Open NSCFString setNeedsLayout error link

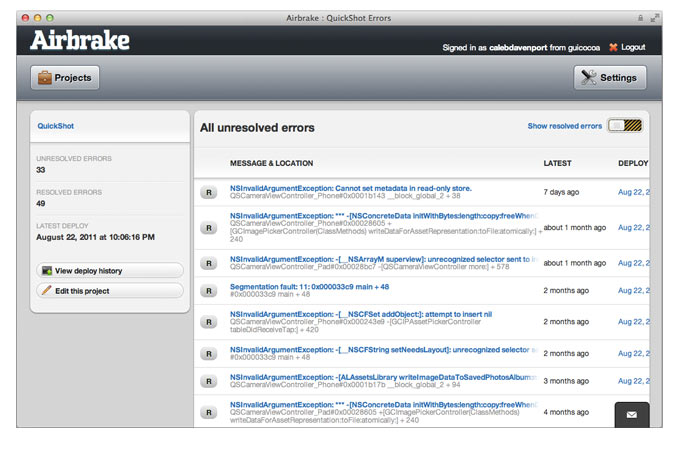point(383,350)
